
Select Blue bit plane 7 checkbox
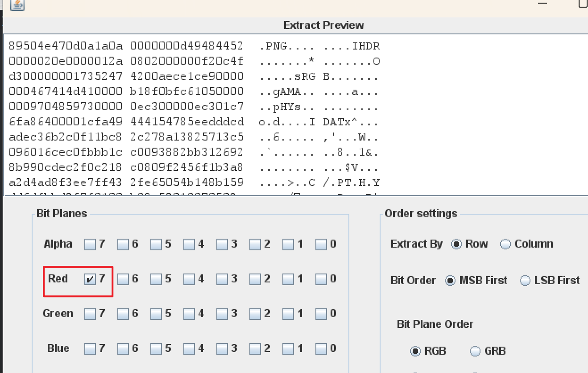[90, 349]
